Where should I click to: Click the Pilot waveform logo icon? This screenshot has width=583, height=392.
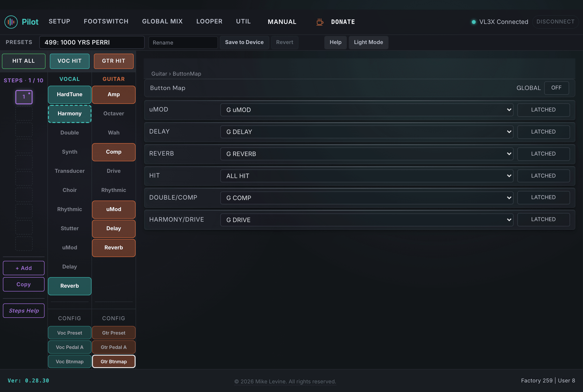point(11,22)
